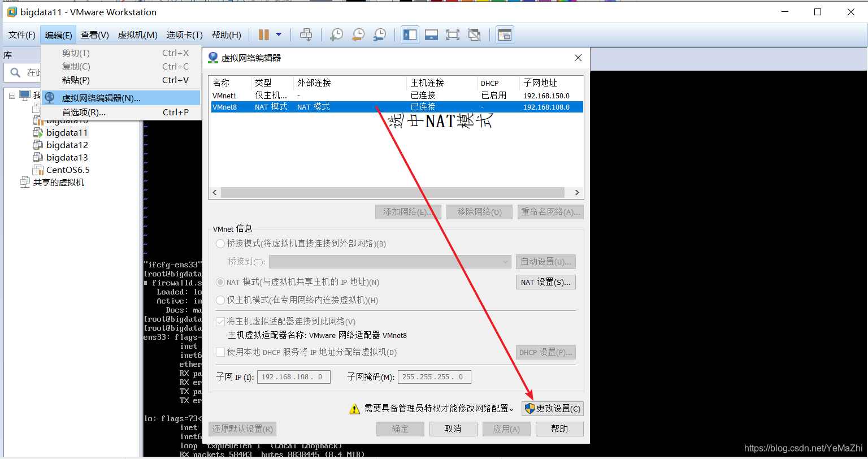Take a snapshot with the clock-plus toolbar icon
This screenshot has height=459, width=868.
(336, 35)
